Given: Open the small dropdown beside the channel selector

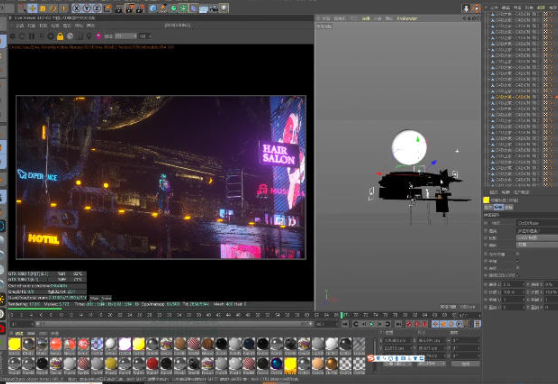Looking at the screenshot, I should [144, 36].
